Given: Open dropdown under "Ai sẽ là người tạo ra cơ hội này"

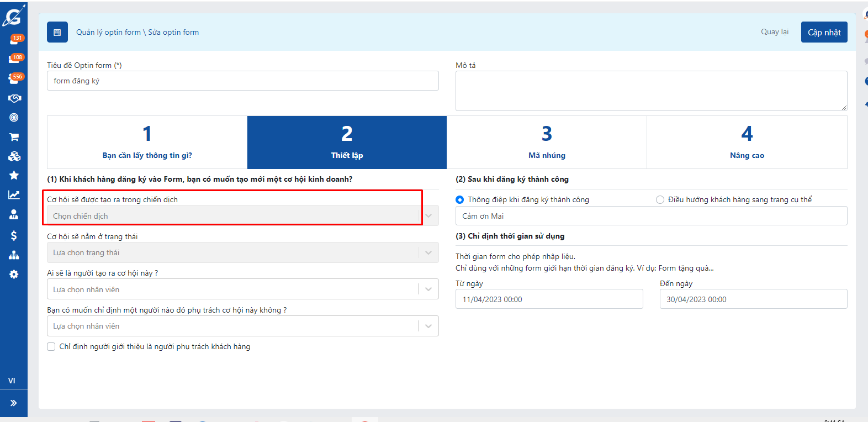Looking at the screenshot, I should tap(242, 289).
